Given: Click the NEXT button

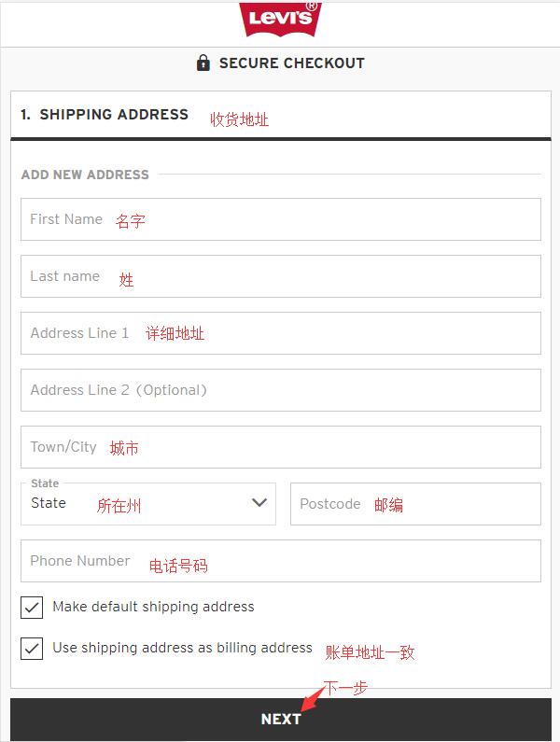Looking at the screenshot, I should [x=281, y=720].
